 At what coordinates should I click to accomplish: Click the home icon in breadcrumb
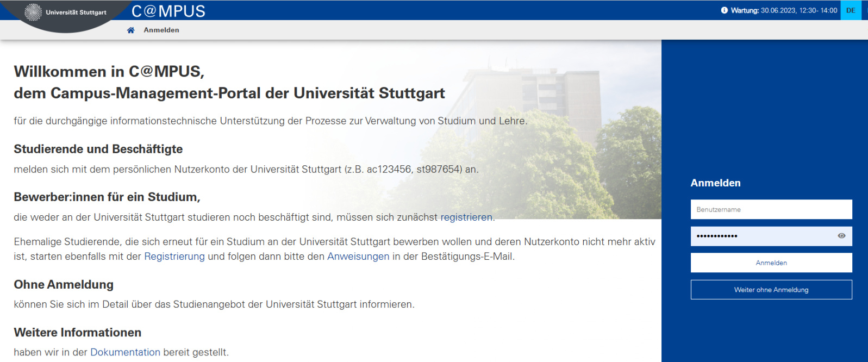[130, 30]
